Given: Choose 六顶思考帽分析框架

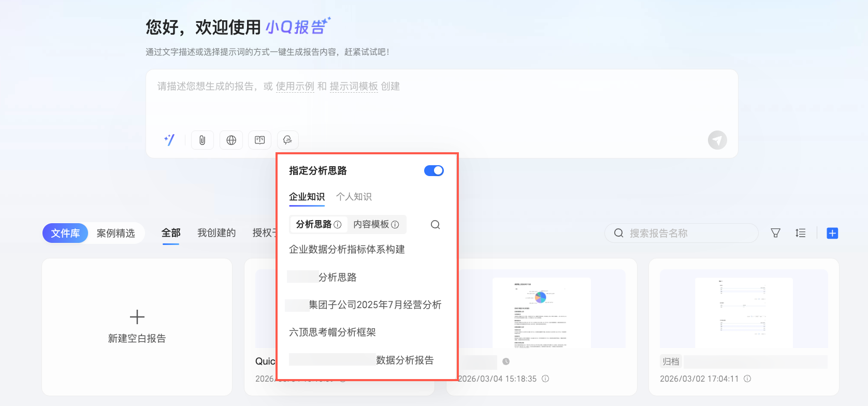Looking at the screenshot, I should 332,332.
